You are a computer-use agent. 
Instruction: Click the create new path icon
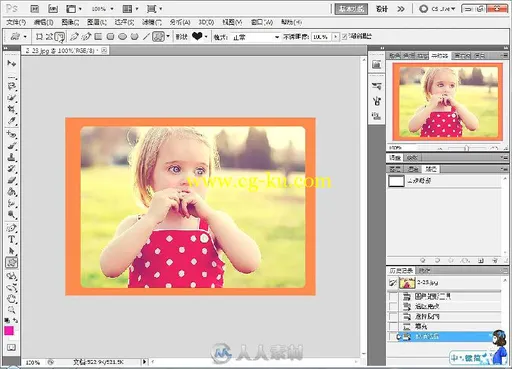click(x=481, y=260)
